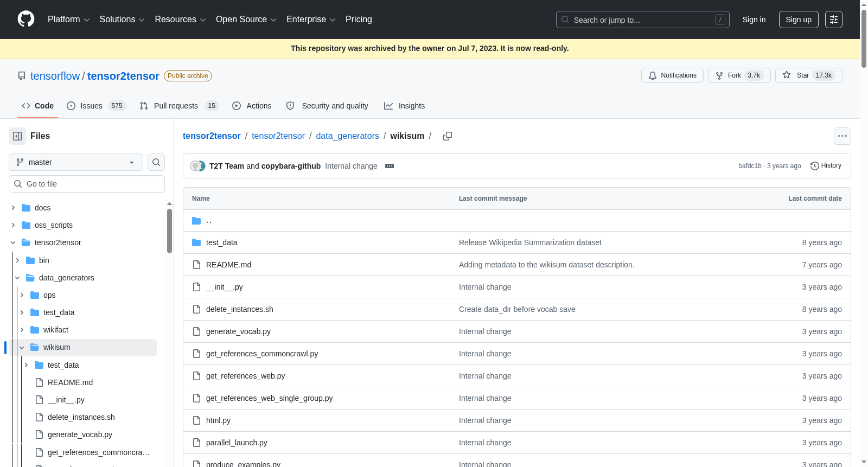868x467 pixels.
Task: Open the data_generators breadcrumb link
Action: [x=347, y=136]
